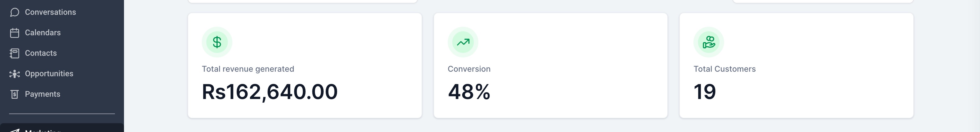Click the Calendars calendar icon
This screenshot has width=980, height=132.
pos(14,33)
